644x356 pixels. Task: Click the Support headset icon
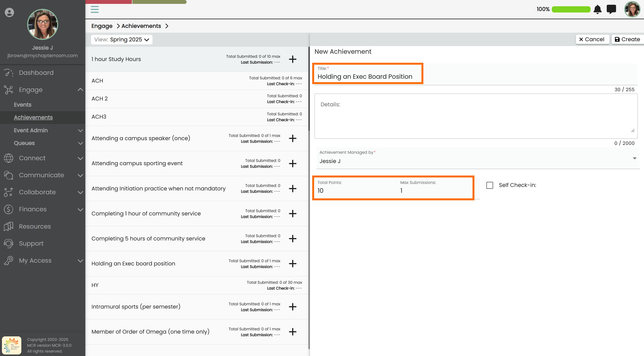8,243
